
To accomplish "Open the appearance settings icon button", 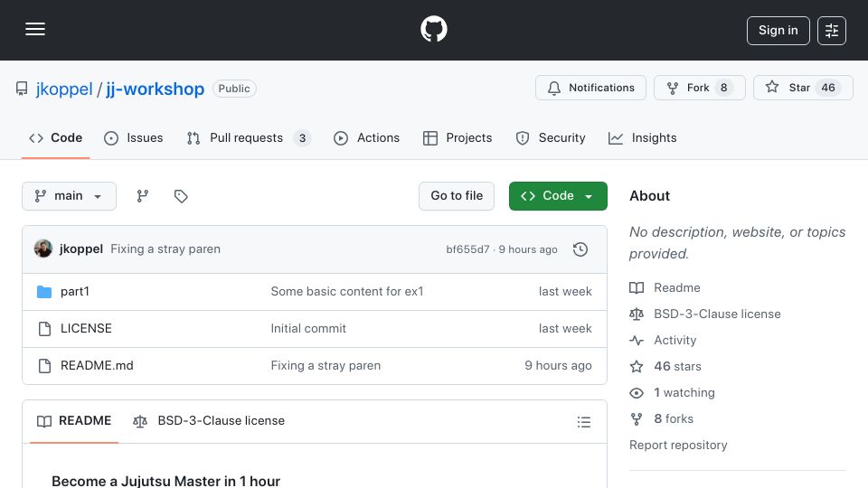I will 832,31.
